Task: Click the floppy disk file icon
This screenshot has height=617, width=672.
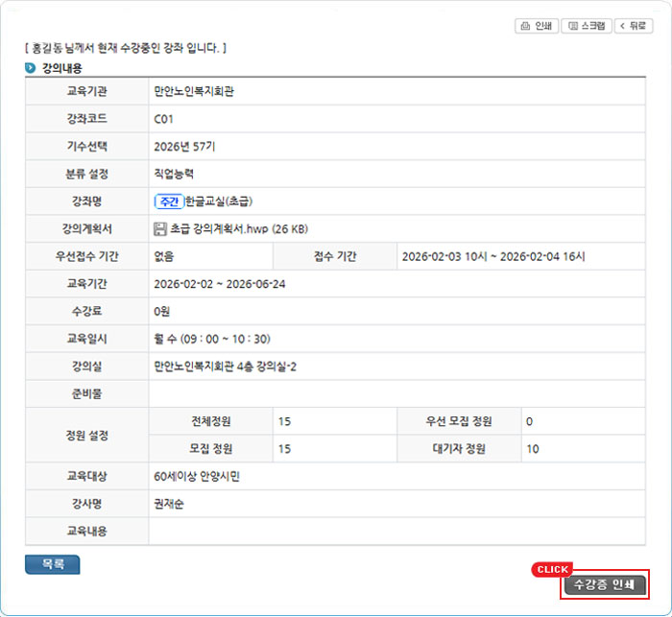Action: click(160, 228)
